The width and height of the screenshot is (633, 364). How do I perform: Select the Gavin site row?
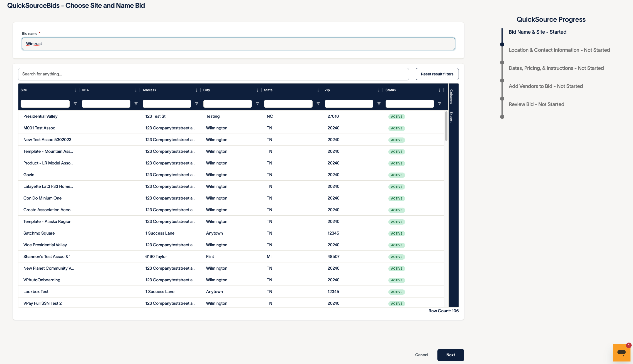tap(231, 175)
